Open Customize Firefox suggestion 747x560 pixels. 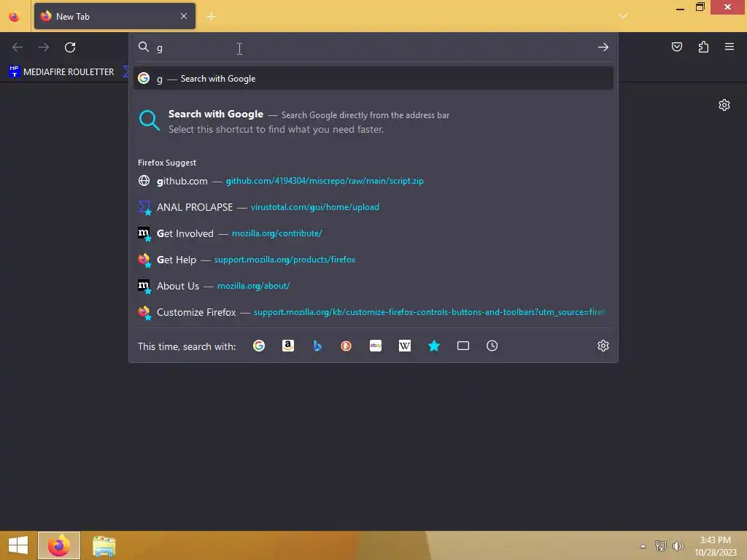click(373, 312)
